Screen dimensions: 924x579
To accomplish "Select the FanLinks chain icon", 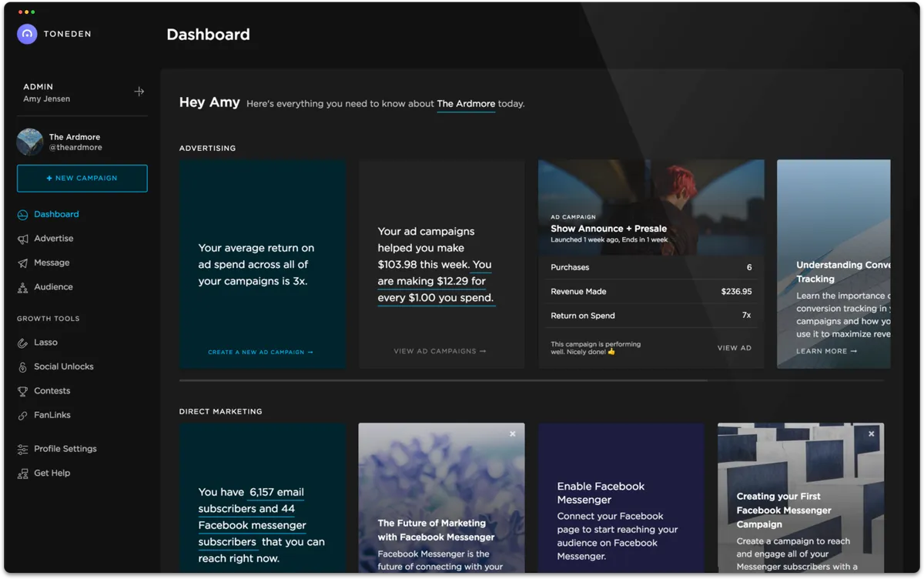I will click(26, 415).
